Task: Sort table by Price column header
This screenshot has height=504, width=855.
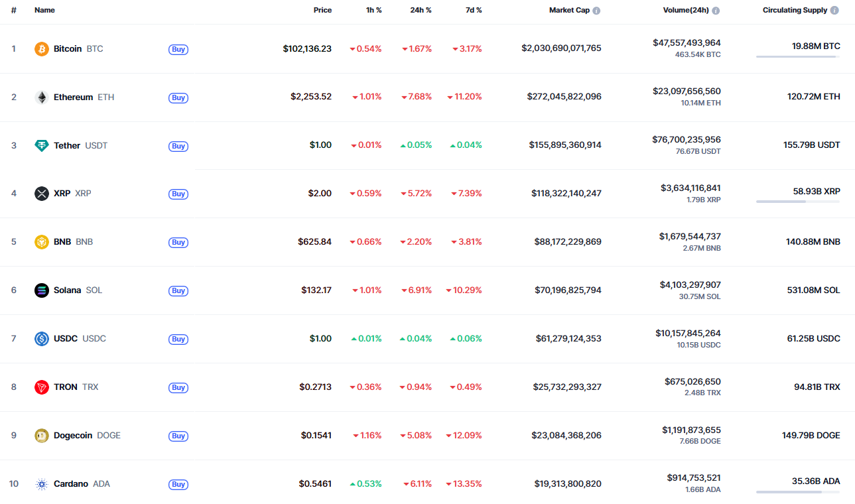Action: click(322, 11)
